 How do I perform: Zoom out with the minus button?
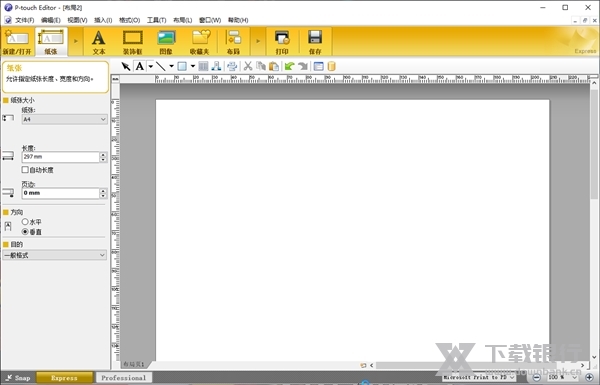[536, 378]
